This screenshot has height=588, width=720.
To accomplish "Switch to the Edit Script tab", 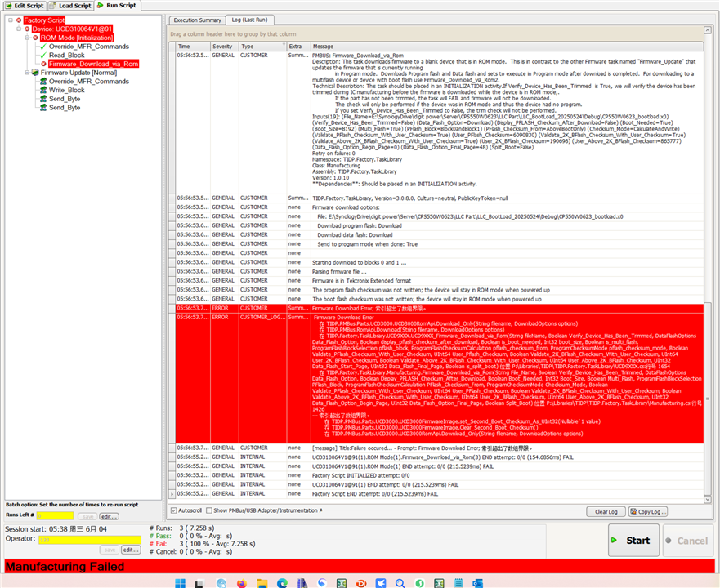I will [25, 6].
